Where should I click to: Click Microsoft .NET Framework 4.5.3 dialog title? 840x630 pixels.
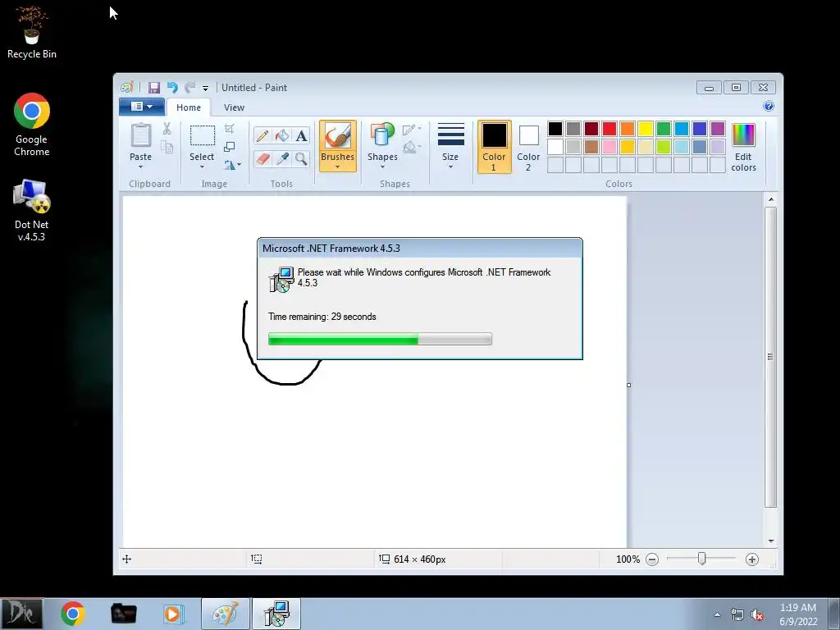click(x=331, y=249)
